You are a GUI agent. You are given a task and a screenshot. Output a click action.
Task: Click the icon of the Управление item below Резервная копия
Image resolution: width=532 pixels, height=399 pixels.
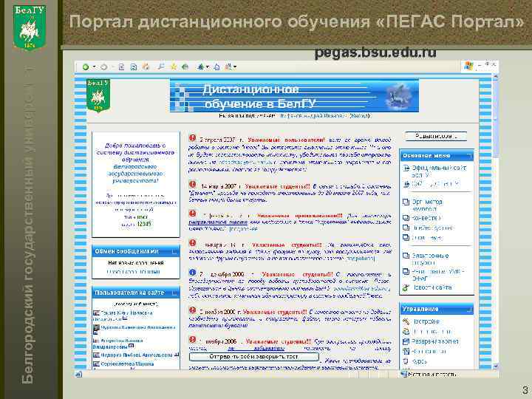(x=406, y=352)
